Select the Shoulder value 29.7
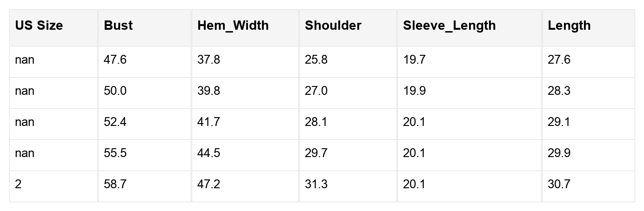This screenshot has height=211, width=644. [316, 153]
